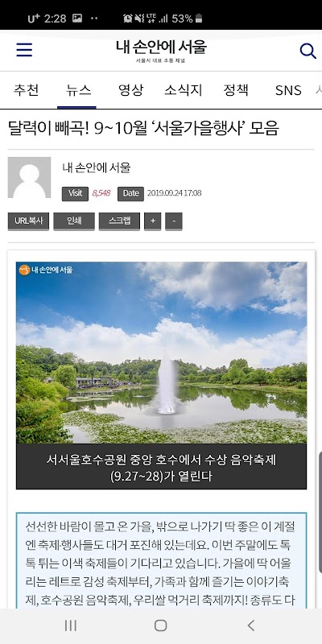Switch to the SNS tab
Image resolution: width=322 pixels, height=644 pixels.
[x=288, y=90]
